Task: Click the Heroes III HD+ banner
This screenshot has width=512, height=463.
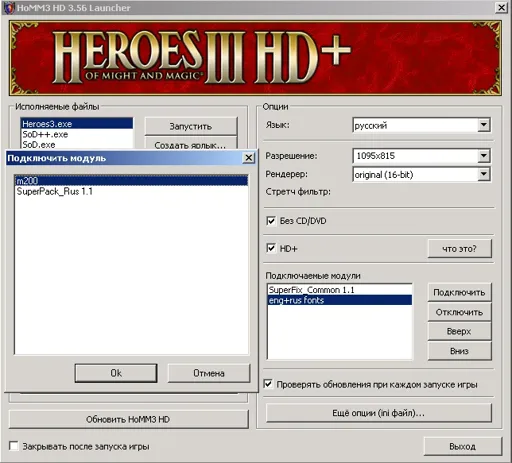Action: click(255, 58)
